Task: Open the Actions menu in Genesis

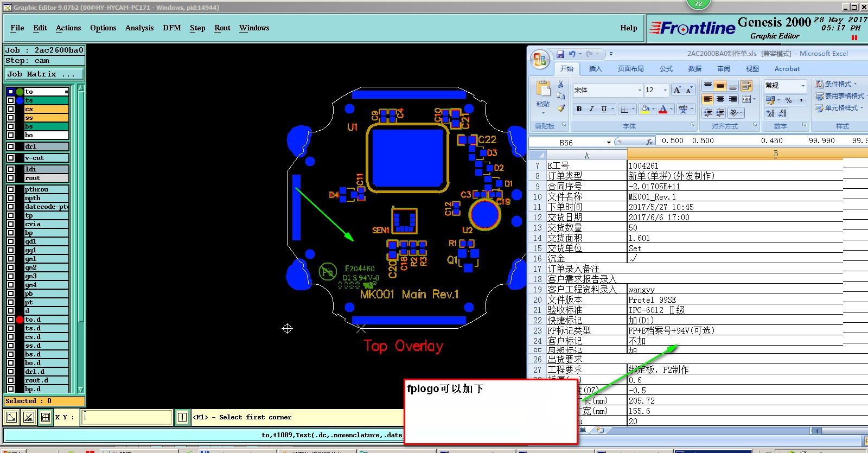Action: [68, 28]
